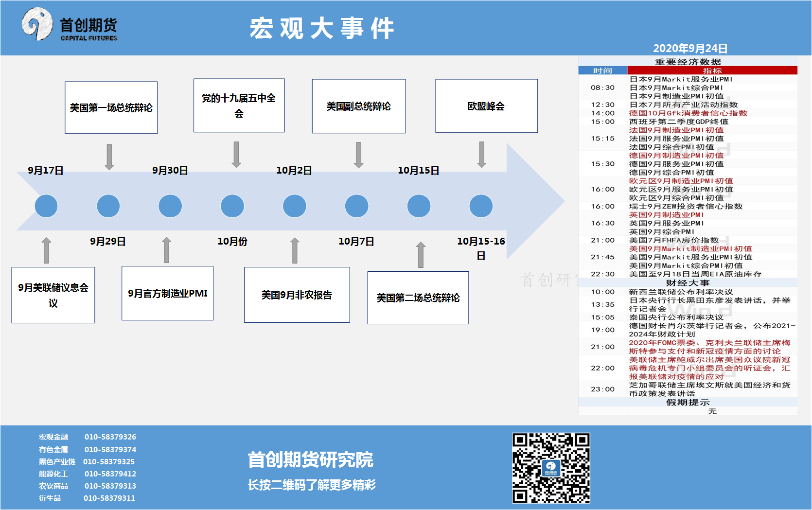The width and height of the screenshot is (812, 510).
Task: Click the timeline dot under 9月30日
Action: point(170,206)
